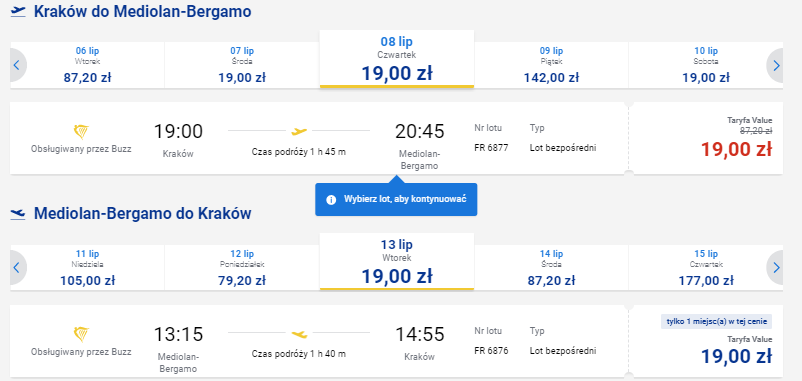Select 11 lip Niedziela return date
802x381 pixels.
click(x=87, y=267)
